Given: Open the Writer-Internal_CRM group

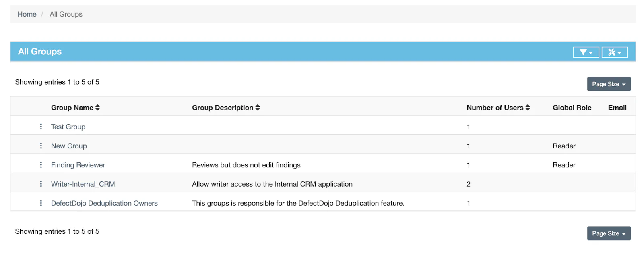Looking at the screenshot, I should click(x=83, y=184).
